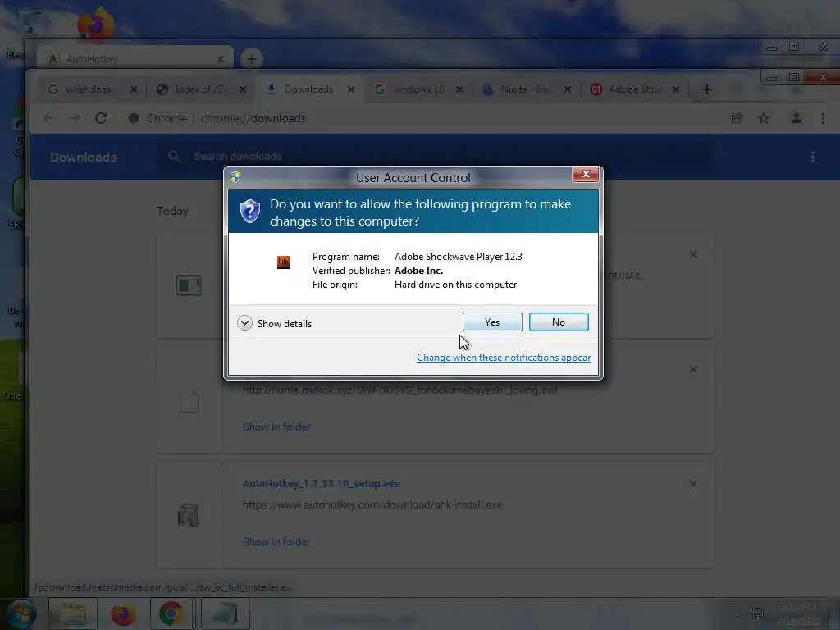
Task: Click the Firefox desktop shortcut icon
Action: click(95, 24)
